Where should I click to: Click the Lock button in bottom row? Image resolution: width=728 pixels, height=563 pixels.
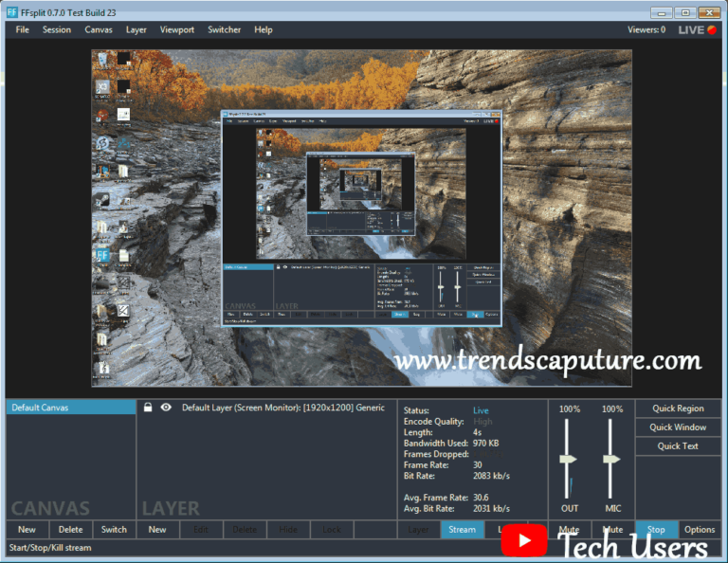[x=332, y=530]
